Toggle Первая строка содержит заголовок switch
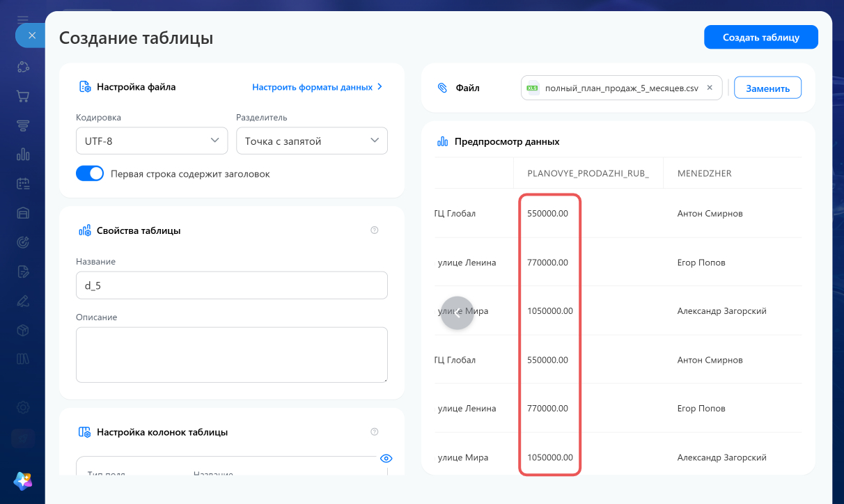The image size is (844, 504). click(x=90, y=174)
